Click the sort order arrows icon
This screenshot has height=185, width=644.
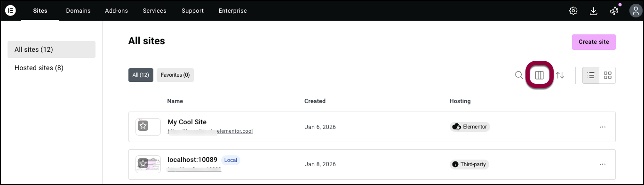[x=560, y=75]
